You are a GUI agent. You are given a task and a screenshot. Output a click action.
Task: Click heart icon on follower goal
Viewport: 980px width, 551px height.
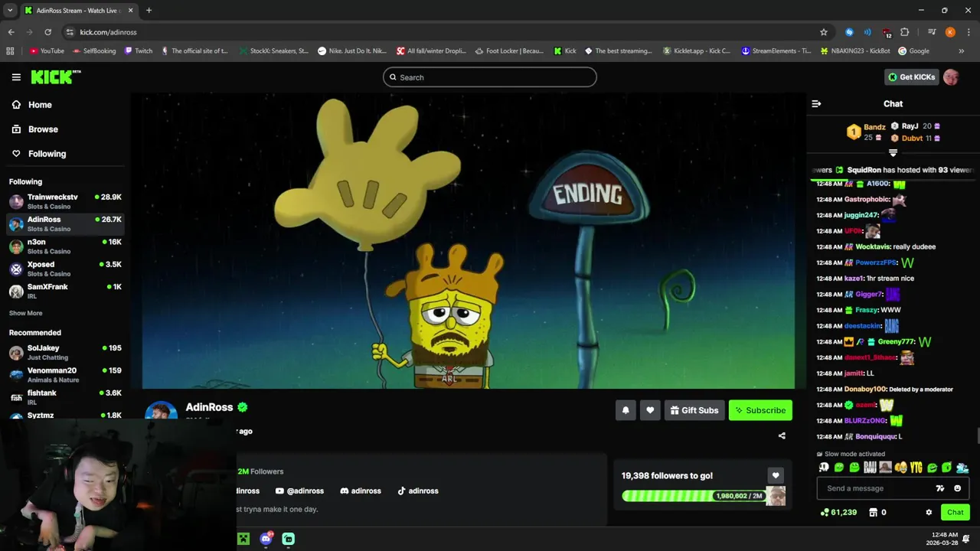[x=776, y=475]
